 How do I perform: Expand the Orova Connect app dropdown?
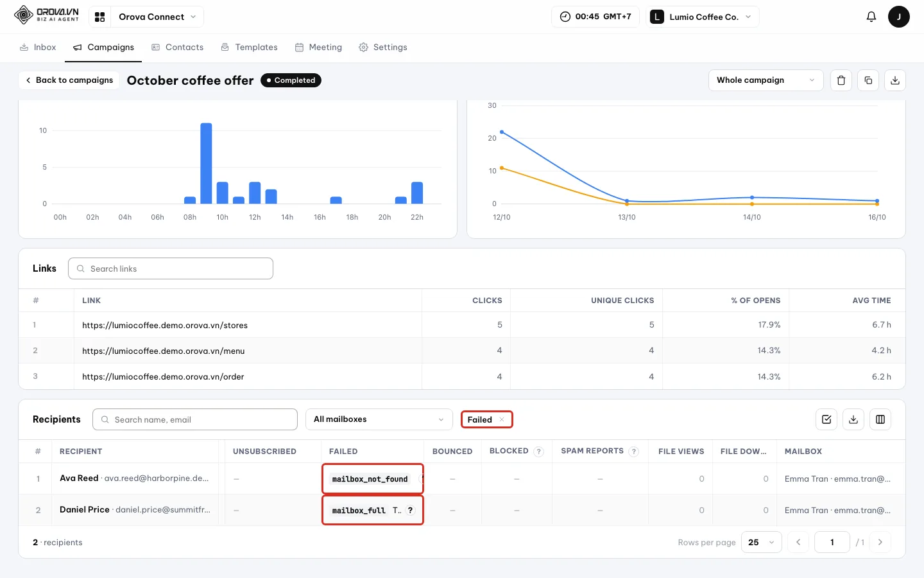[x=157, y=17]
